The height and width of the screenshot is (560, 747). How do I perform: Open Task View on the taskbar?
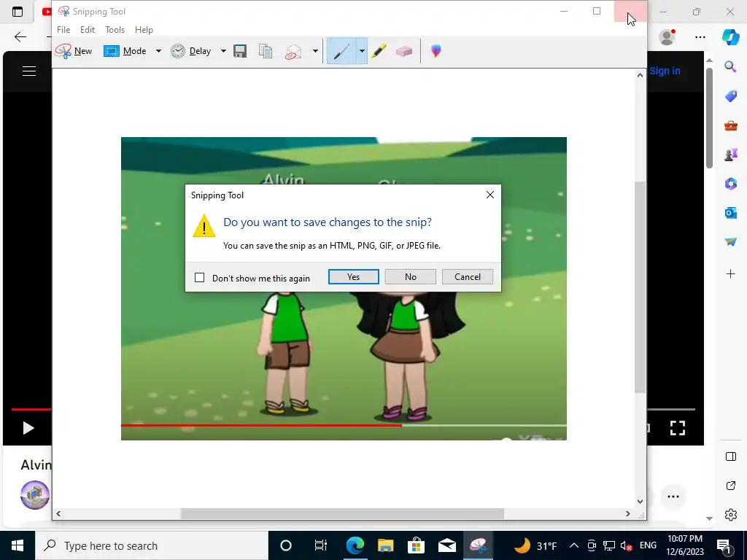pos(321,545)
